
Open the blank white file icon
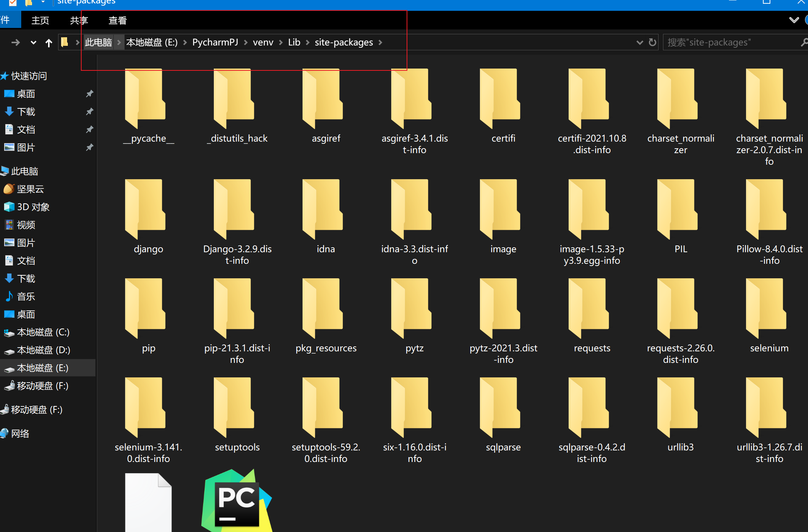pos(148,502)
